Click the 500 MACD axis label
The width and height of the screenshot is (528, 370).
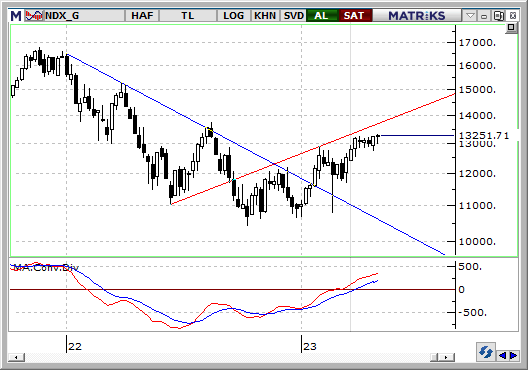[x=470, y=267]
